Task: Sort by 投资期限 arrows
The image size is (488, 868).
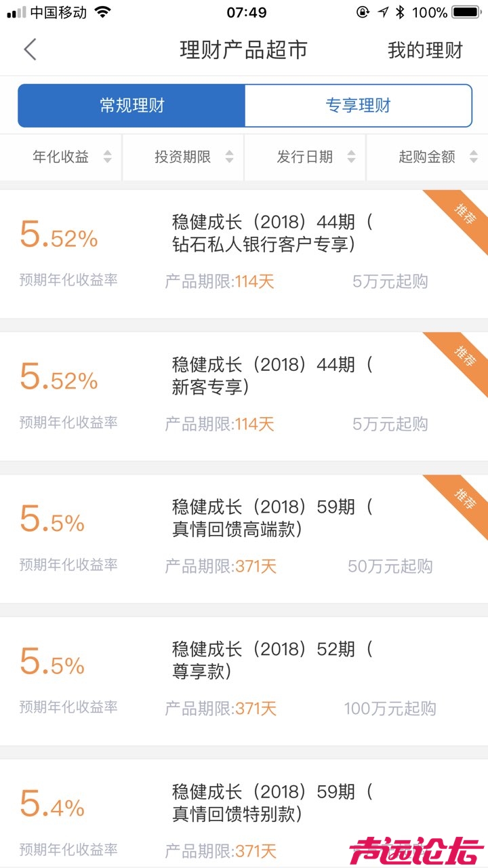Action: pos(229,157)
